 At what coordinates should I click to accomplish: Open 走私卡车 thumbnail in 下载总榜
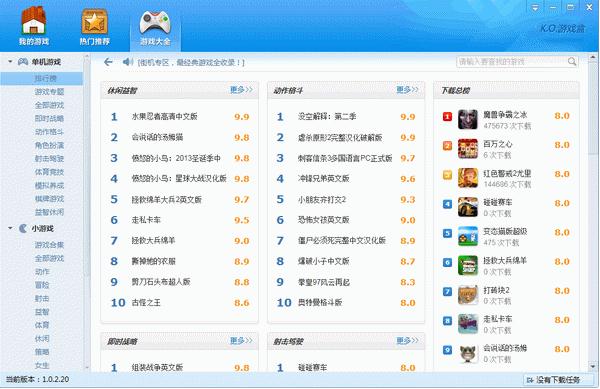(468, 324)
